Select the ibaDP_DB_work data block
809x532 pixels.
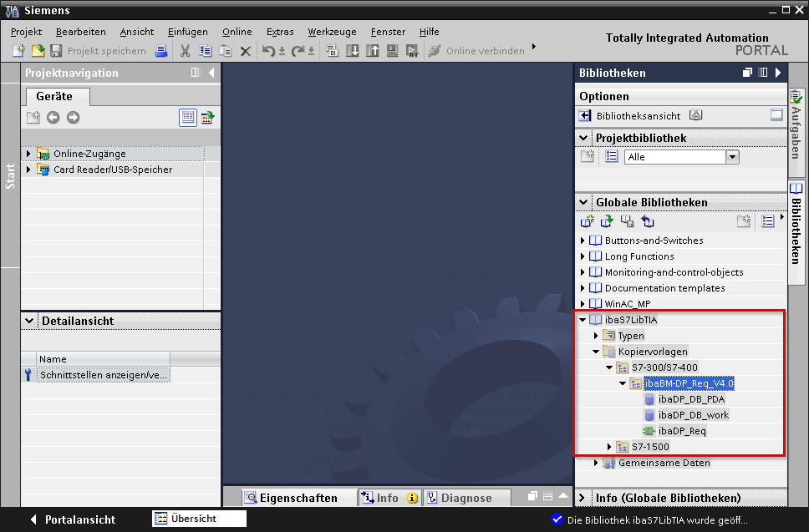click(694, 415)
